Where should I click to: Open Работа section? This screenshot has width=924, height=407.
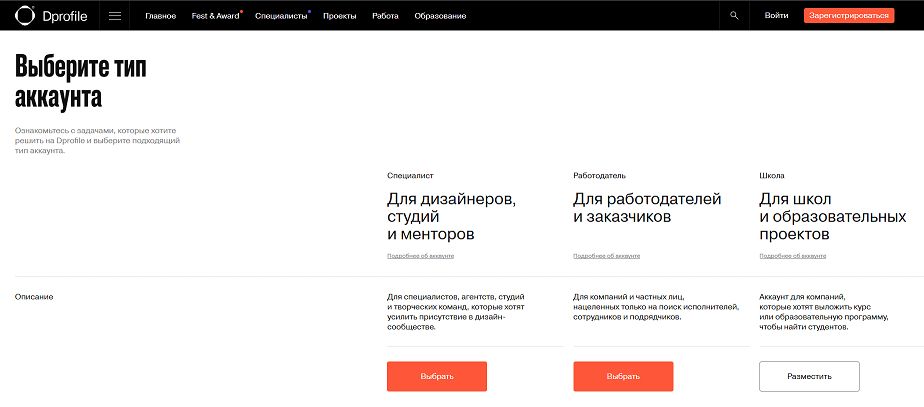click(385, 16)
